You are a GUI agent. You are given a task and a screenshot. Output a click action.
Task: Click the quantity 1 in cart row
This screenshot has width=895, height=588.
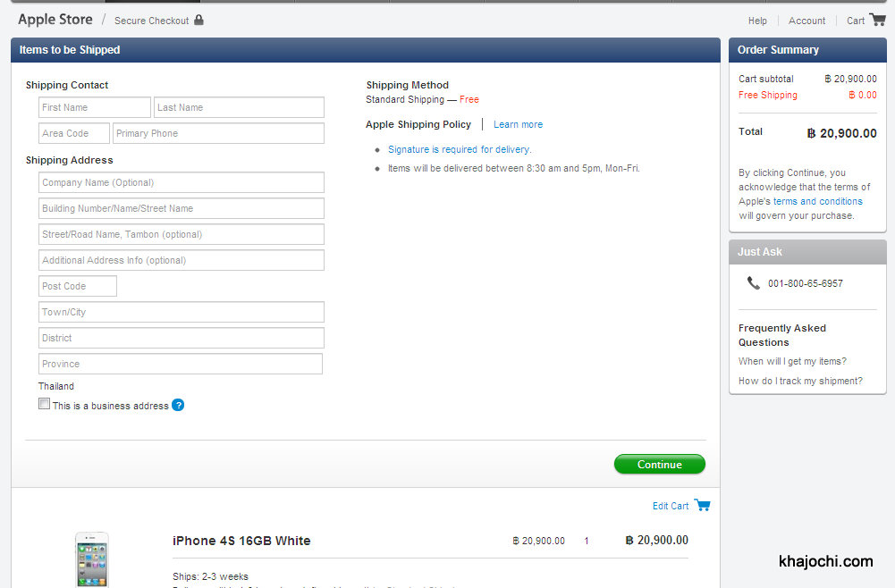point(587,541)
